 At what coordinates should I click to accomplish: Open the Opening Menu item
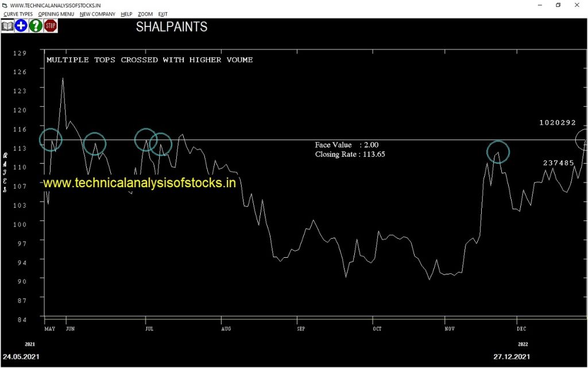coord(56,14)
